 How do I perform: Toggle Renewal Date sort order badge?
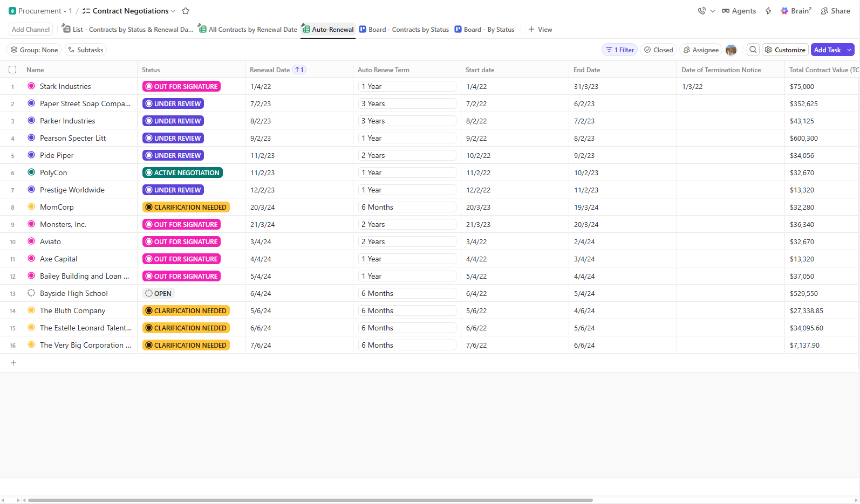pos(299,70)
